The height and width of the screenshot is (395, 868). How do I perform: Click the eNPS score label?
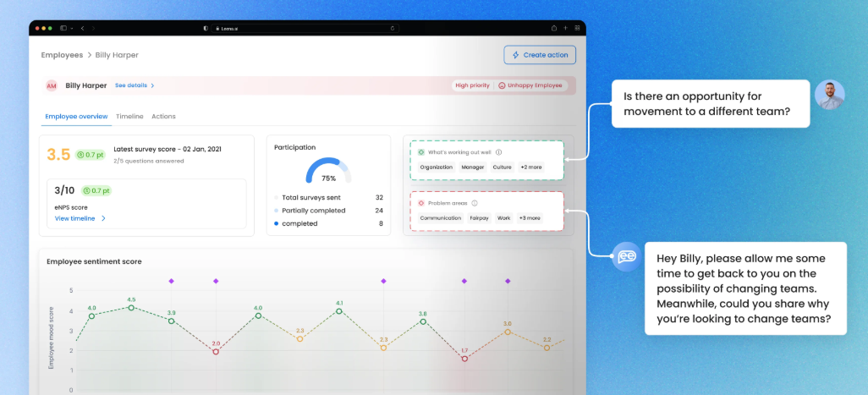(71, 207)
